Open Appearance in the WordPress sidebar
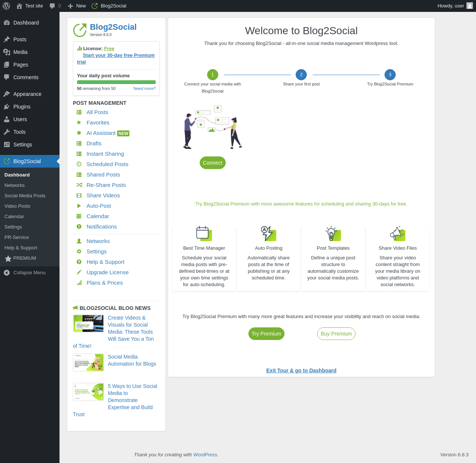 pyautogui.click(x=30, y=94)
